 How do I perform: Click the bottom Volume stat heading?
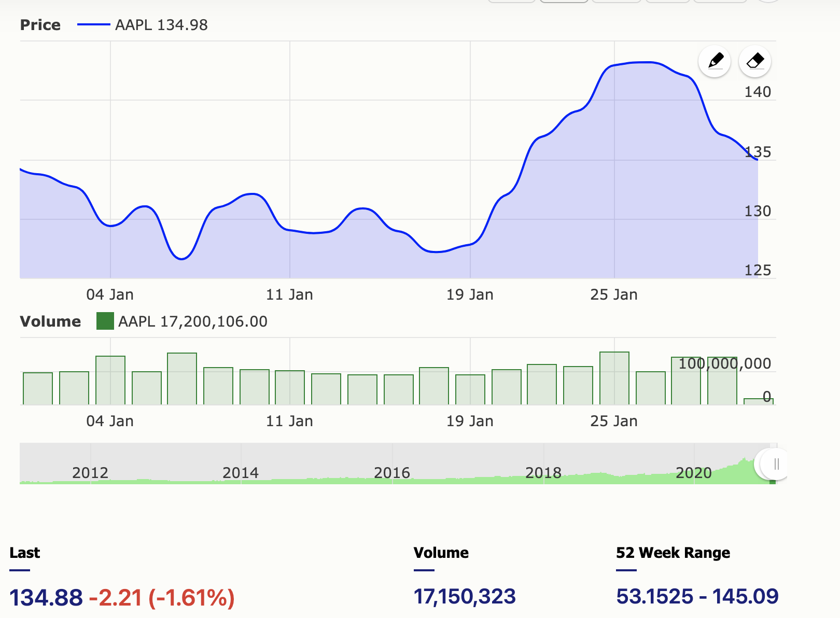(x=441, y=553)
